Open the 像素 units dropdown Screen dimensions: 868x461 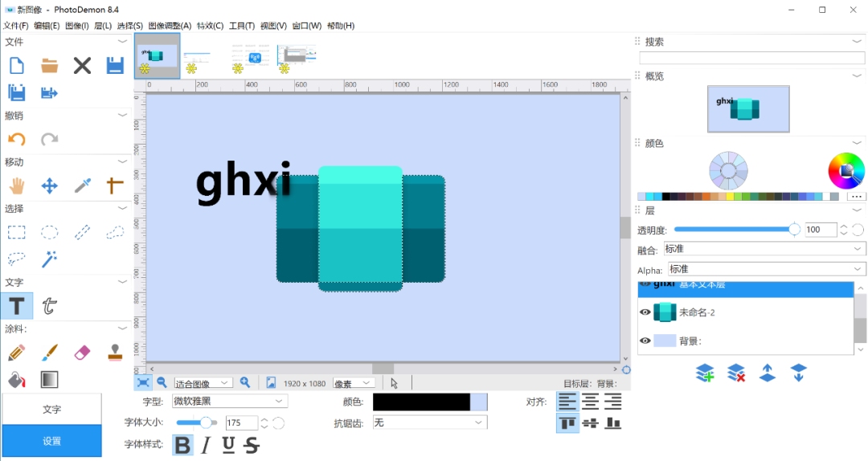coord(354,383)
